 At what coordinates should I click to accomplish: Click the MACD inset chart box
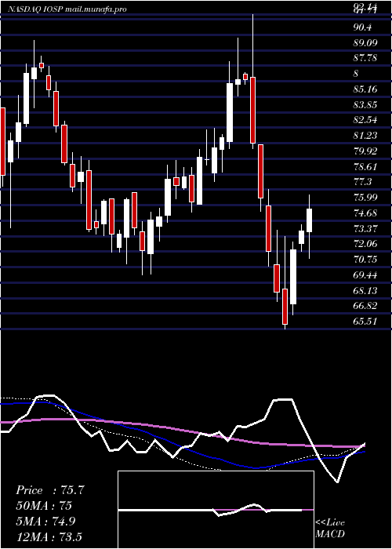click(216, 510)
